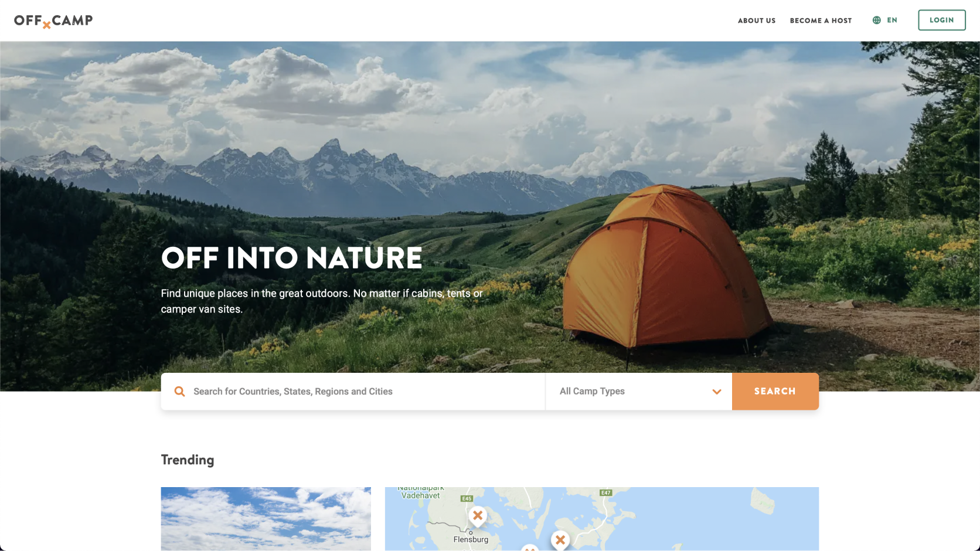This screenshot has height=551, width=980.
Task: Open the About Us page
Action: [757, 21]
